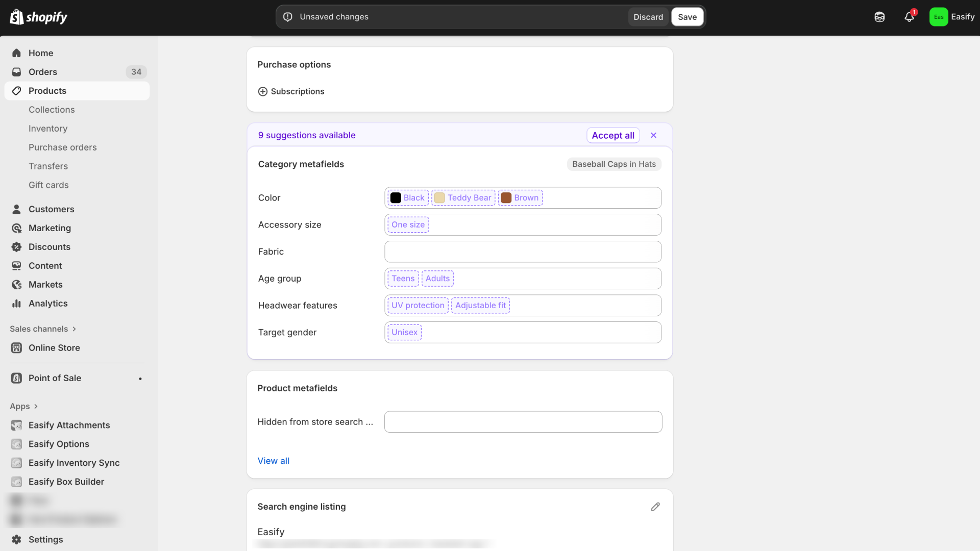980x551 pixels.
Task: Click the Hidden from store search field
Action: click(523, 422)
